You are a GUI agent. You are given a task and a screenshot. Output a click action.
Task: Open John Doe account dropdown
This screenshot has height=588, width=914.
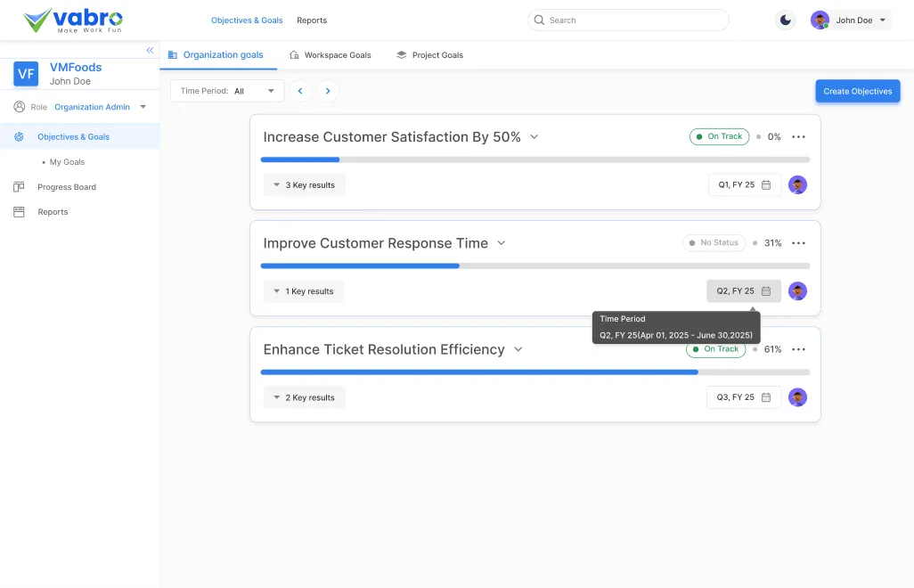(x=851, y=20)
